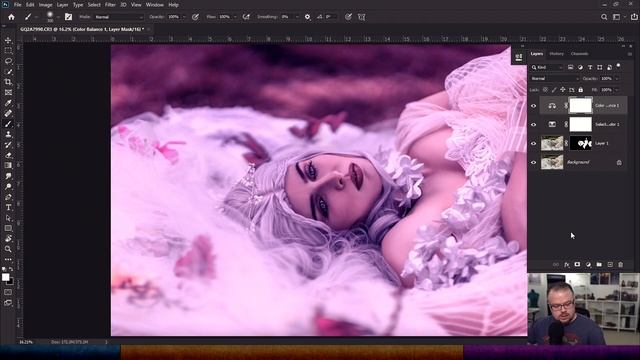
Task: Hide the Selective Color 1 layer
Action: pyautogui.click(x=533, y=124)
